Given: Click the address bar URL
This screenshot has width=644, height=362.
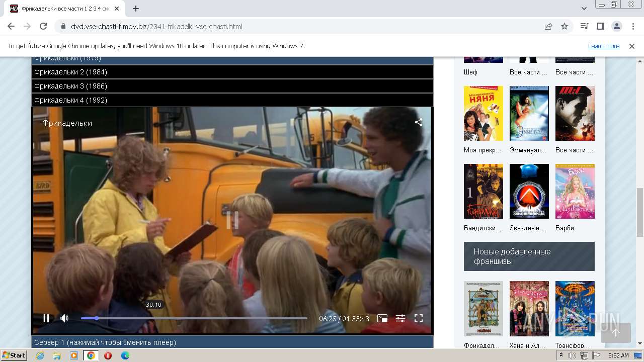Looking at the screenshot, I should [x=156, y=27].
